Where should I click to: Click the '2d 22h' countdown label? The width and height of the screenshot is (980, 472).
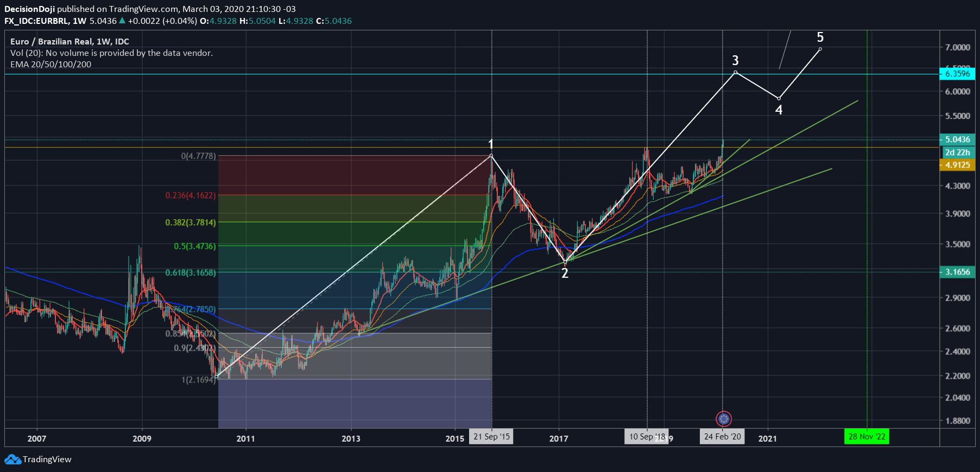click(958, 152)
